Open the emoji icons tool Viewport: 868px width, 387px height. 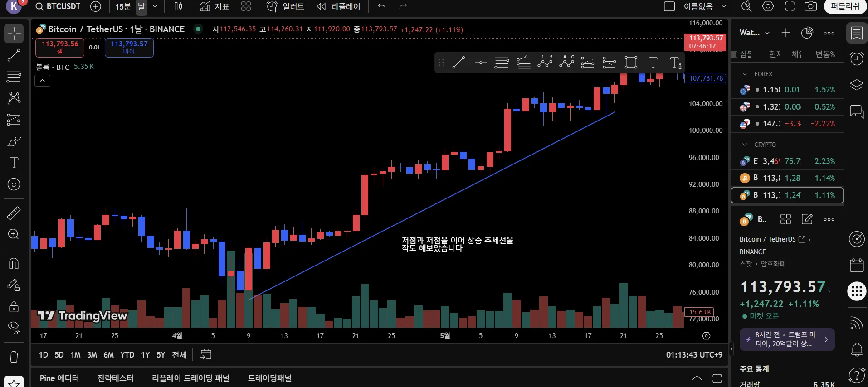(14, 184)
